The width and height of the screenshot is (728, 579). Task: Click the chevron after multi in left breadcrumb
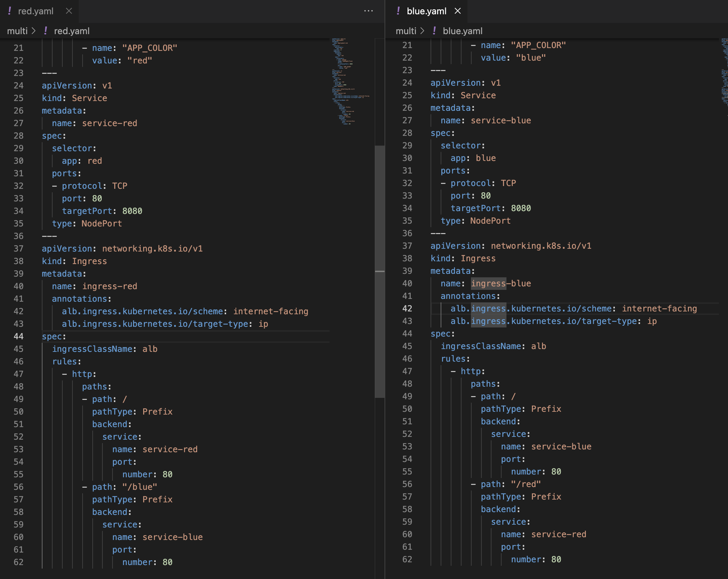[34, 31]
